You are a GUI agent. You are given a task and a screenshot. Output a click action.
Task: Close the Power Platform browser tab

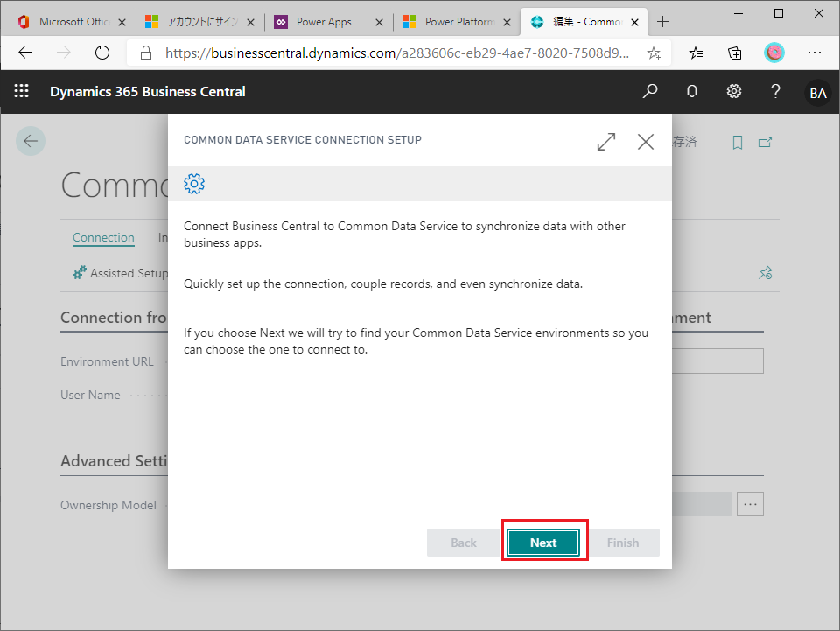coord(507,22)
